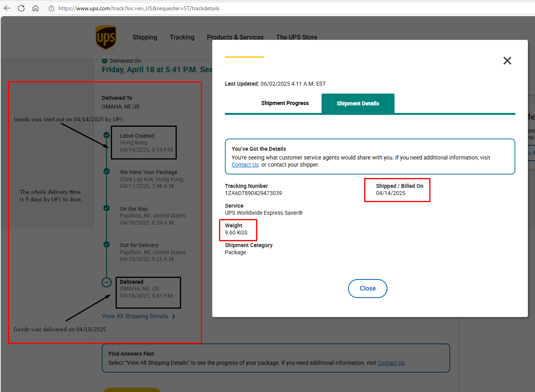Click the Out for Delivery checkmark

[107, 244]
